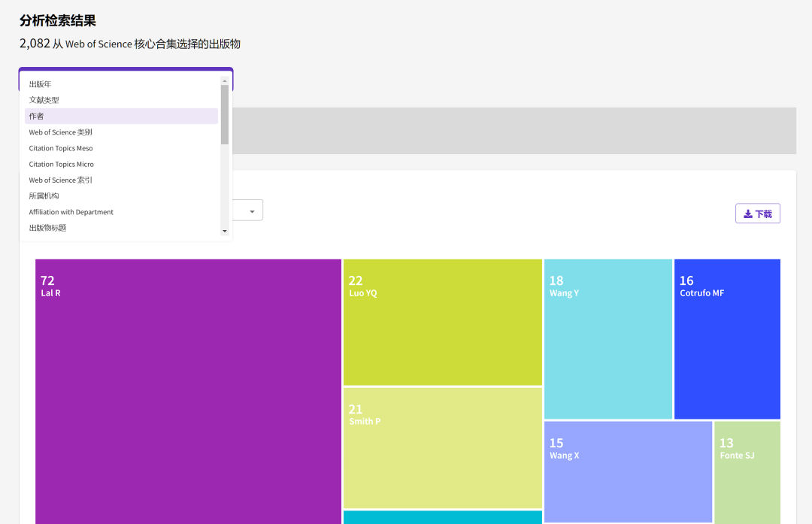Select 所属机构 from the list
The height and width of the screenshot is (524, 812).
[x=44, y=196]
